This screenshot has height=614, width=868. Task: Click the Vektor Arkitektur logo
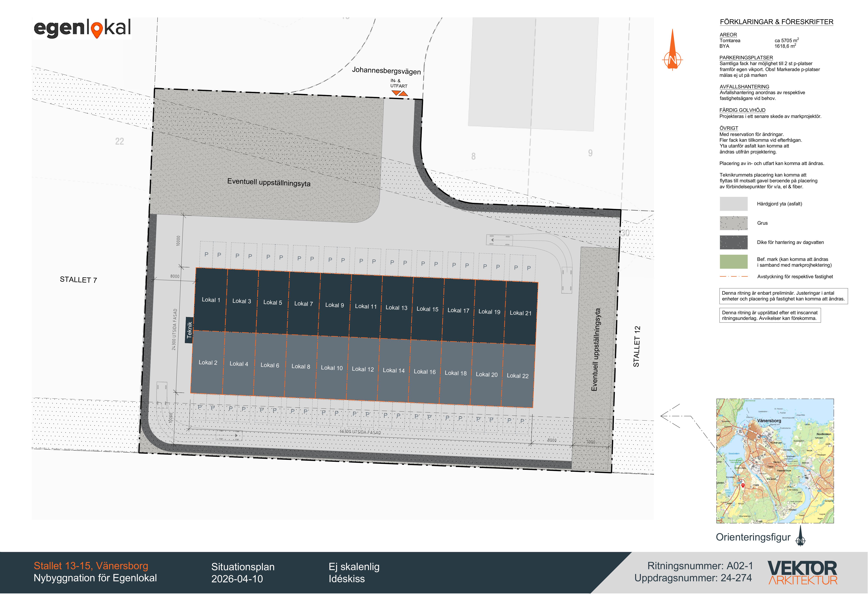pos(802,573)
